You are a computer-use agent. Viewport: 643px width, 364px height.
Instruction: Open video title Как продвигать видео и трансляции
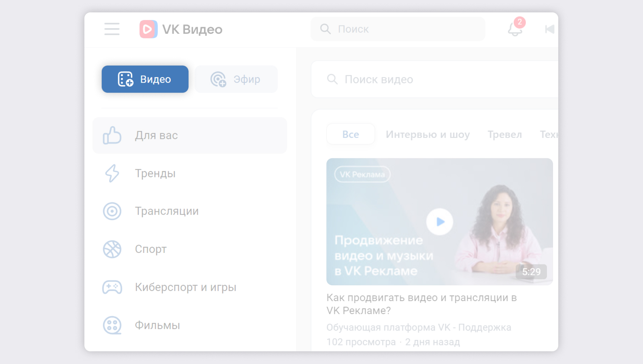click(422, 304)
